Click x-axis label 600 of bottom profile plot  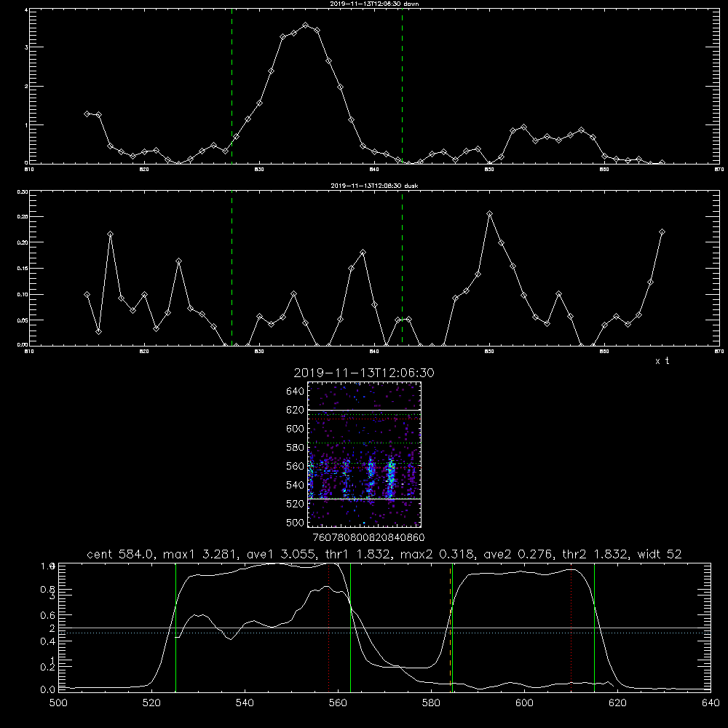pyautogui.click(x=525, y=703)
